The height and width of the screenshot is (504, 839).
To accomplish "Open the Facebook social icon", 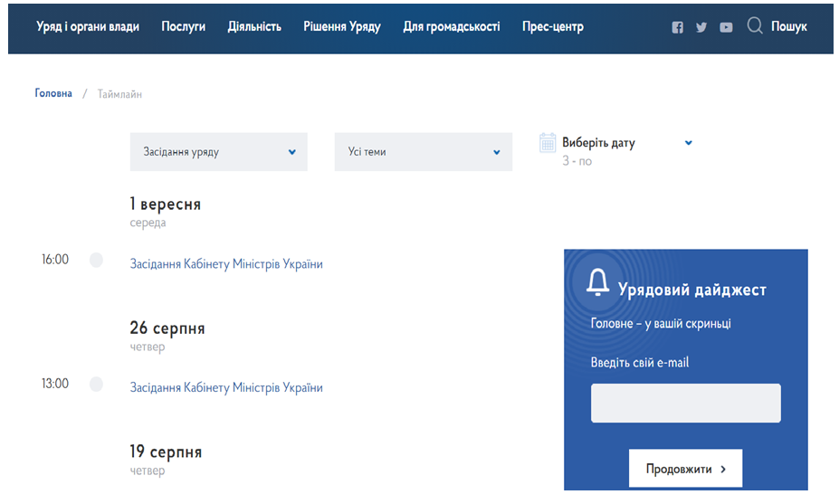I will coord(677,27).
